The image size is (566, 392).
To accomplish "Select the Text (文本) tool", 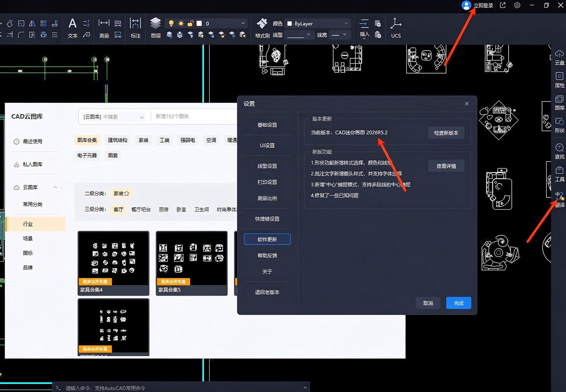I will click(72, 28).
